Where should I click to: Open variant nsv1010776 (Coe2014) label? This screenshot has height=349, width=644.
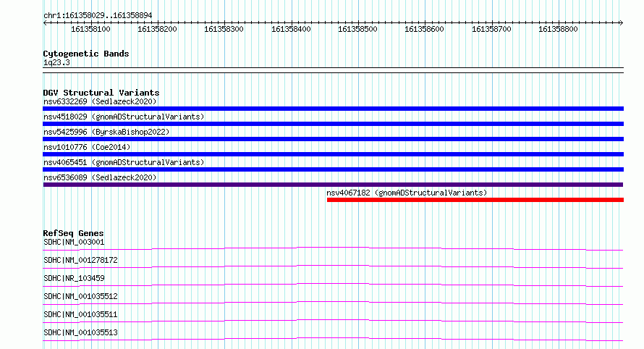[x=87, y=147]
